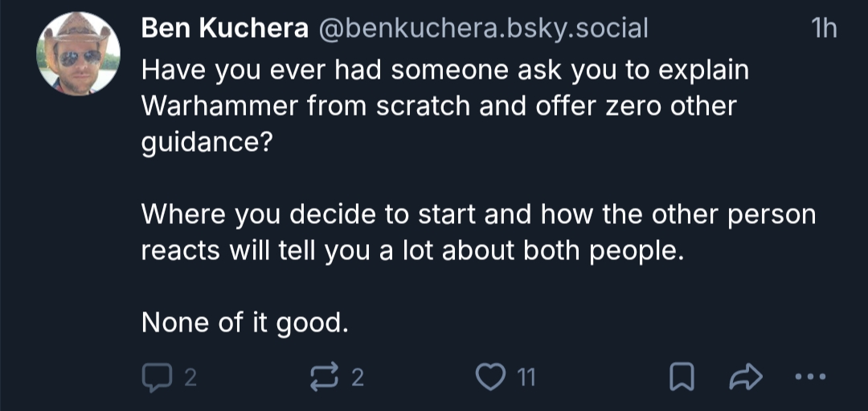Click the 1h post timestamp
Viewport: 868px width, 411px height.
coord(824,29)
